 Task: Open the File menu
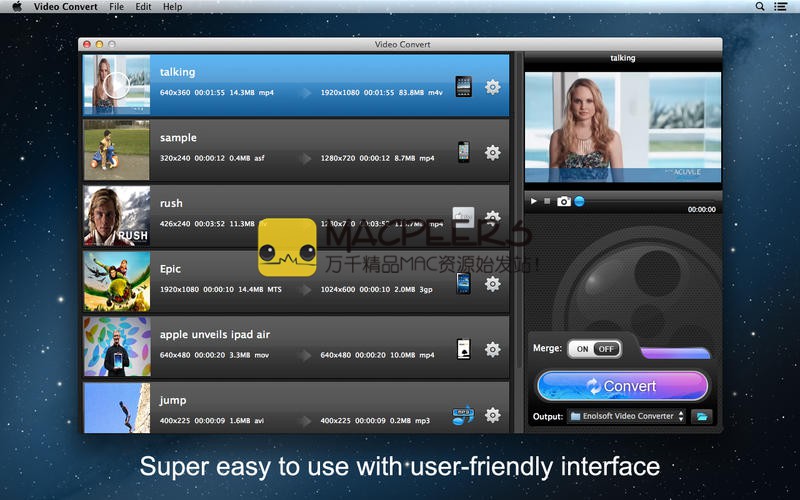click(x=116, y=7)
